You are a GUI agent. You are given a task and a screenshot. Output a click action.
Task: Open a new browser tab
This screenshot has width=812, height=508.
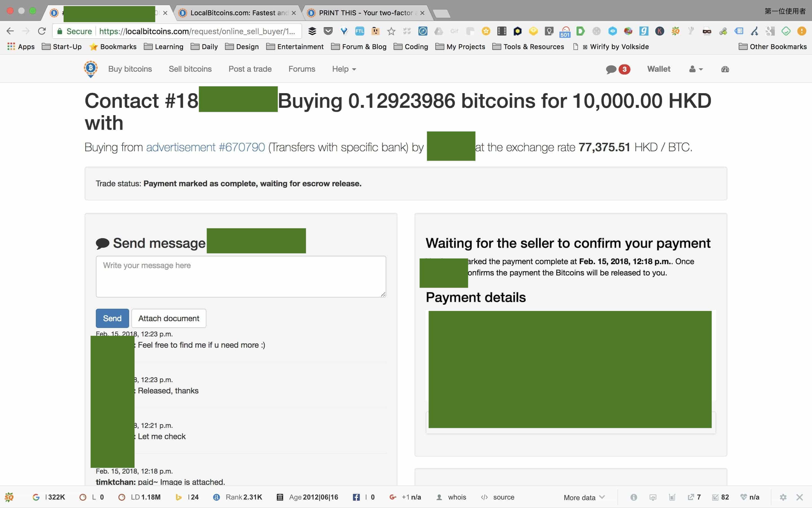pos(442,14)
